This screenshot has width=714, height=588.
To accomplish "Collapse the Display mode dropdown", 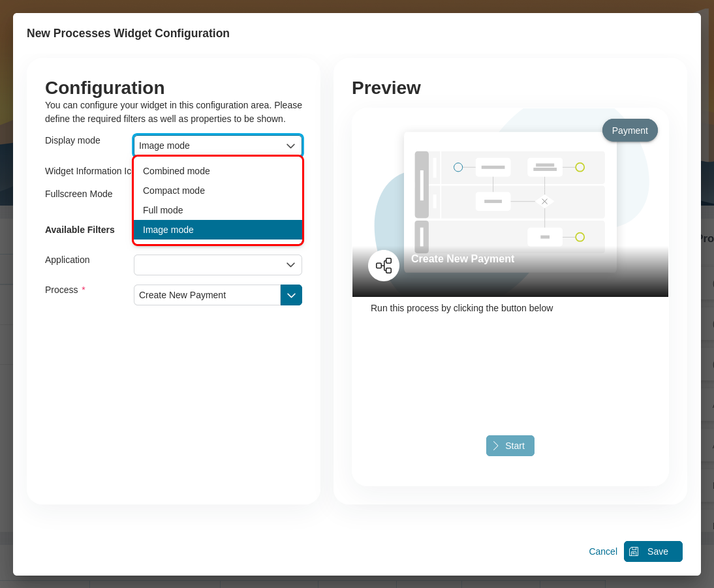I will (290, 146).
